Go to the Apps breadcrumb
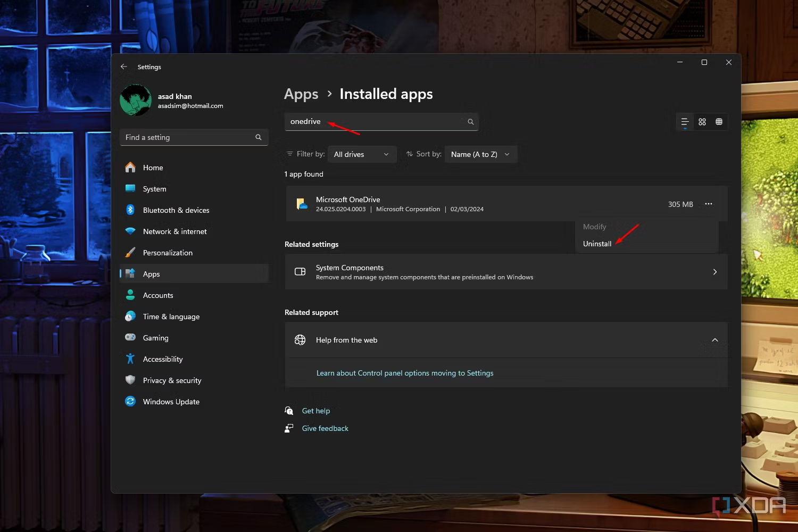798x532 pixels. tap(301, 94)
